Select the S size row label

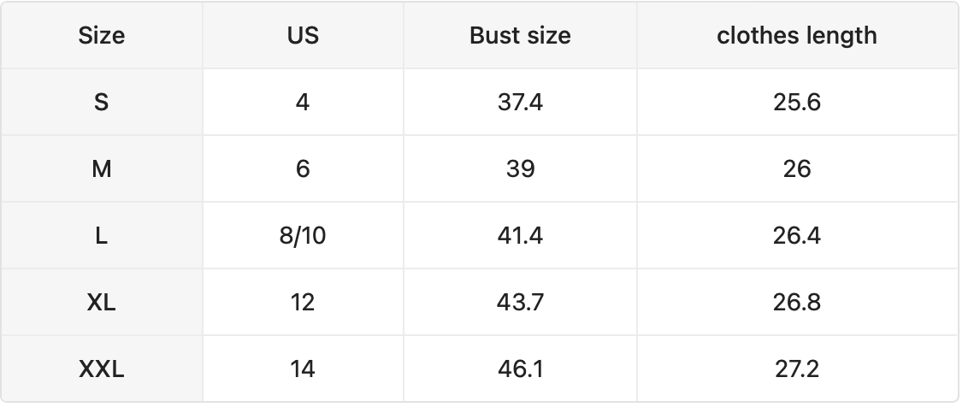102,102
